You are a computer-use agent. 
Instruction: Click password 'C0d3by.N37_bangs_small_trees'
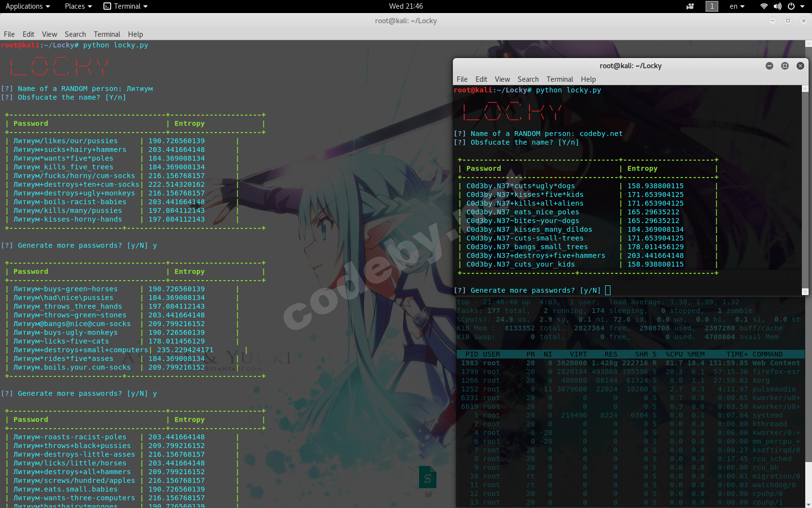(x=527, y=247)
